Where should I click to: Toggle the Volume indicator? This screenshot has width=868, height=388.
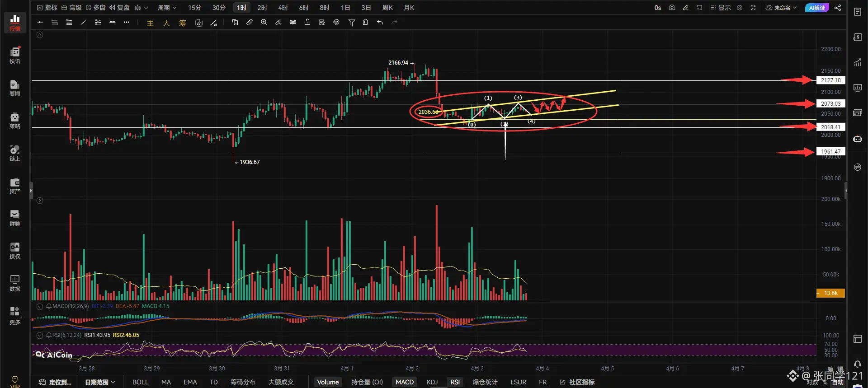pos(328,382)
